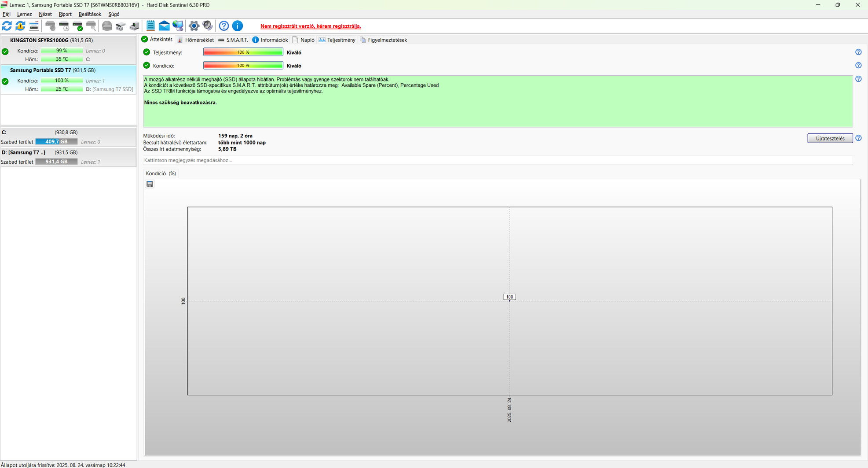Click the blue About info toolbar icon

(238, 26)
